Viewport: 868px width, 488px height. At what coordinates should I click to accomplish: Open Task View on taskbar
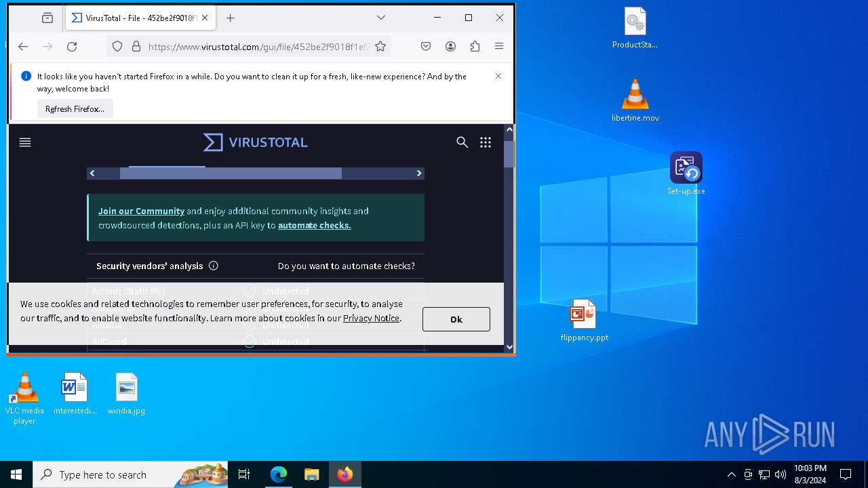[244, 474]
